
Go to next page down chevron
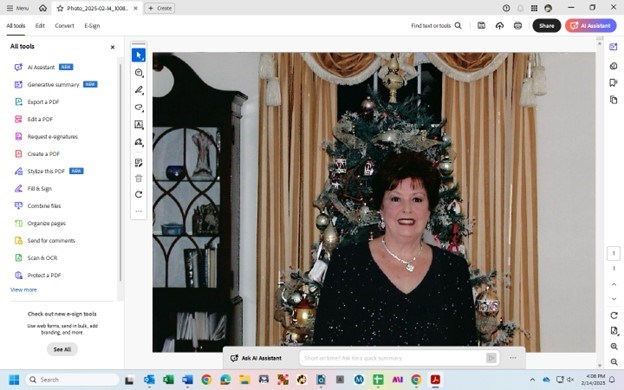[614, 299]
